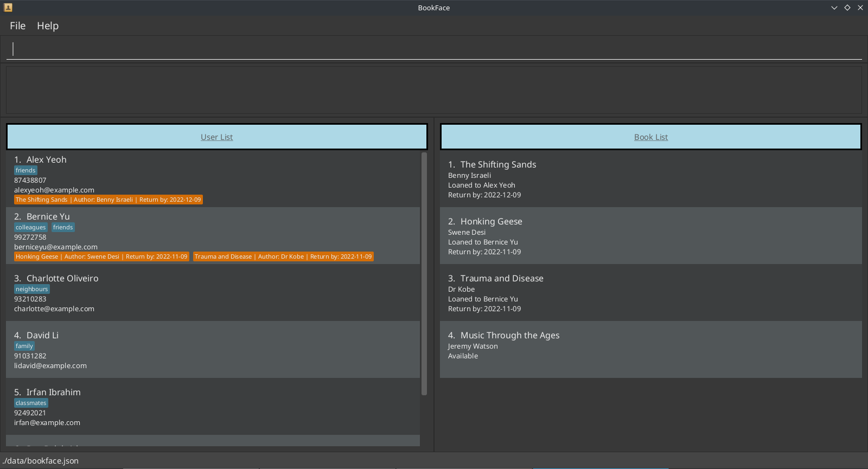Click Loaned to Alex Yeoh text

(x=482, y=185)
